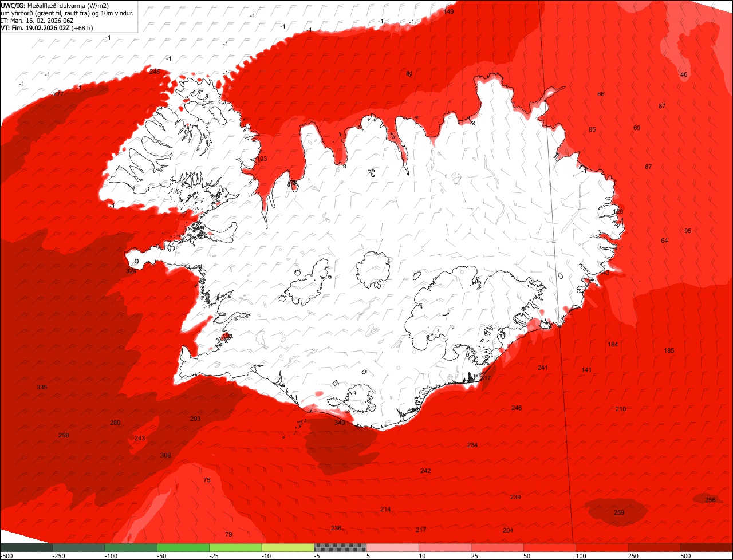
Task: Click the map value '277' in the northwest
Action: pos(58,94)
